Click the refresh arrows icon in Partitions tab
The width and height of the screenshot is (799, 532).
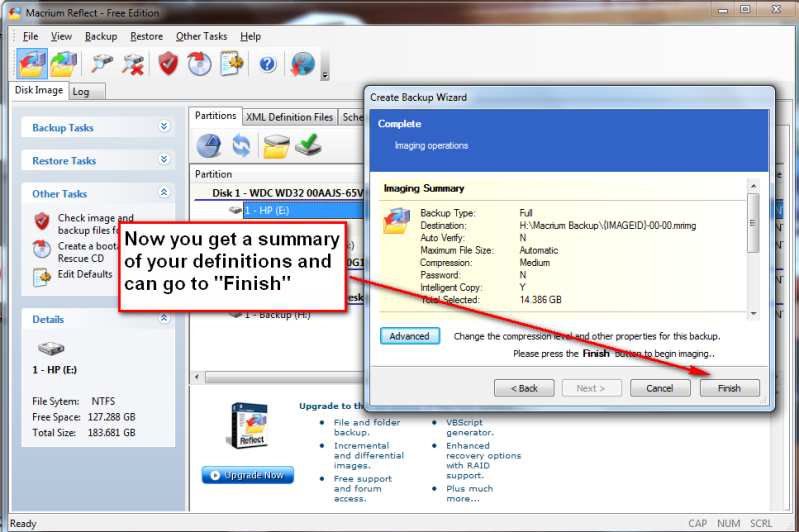coord(241,146)
